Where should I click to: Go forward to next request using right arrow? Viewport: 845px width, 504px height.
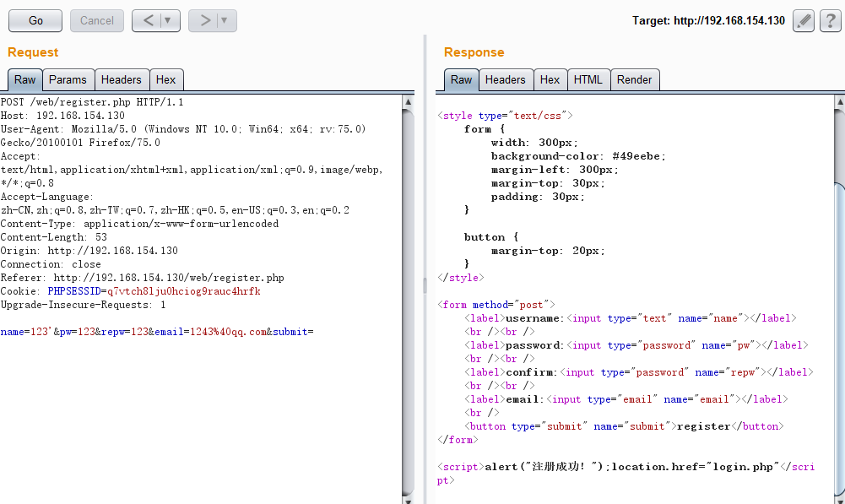pos(204,20)
